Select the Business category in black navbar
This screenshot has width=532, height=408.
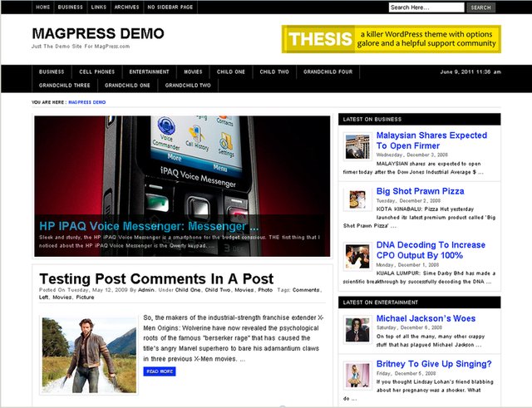(52, 72)
